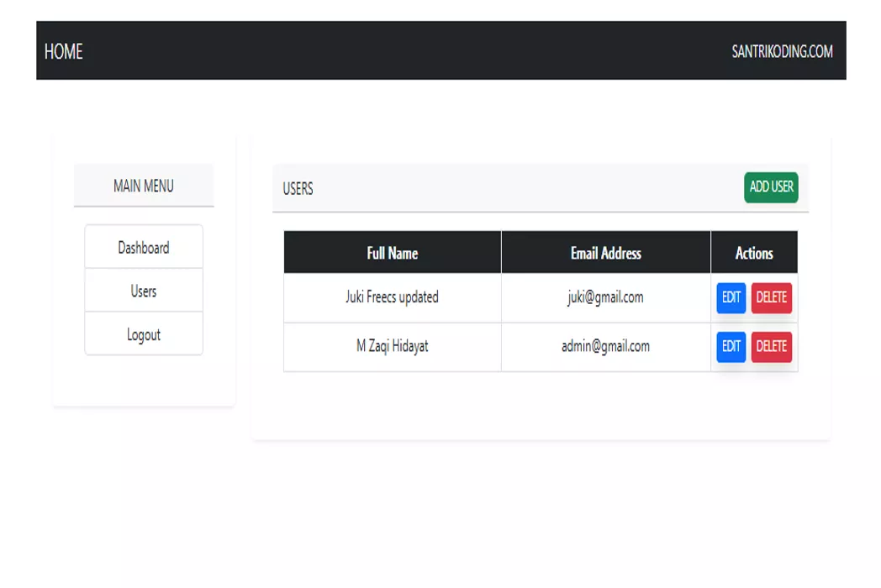The height and width of the screenshot is (588, 881).
Task: Click the M Zaqi Hidayat name cell
Action: tap(393, 347)
